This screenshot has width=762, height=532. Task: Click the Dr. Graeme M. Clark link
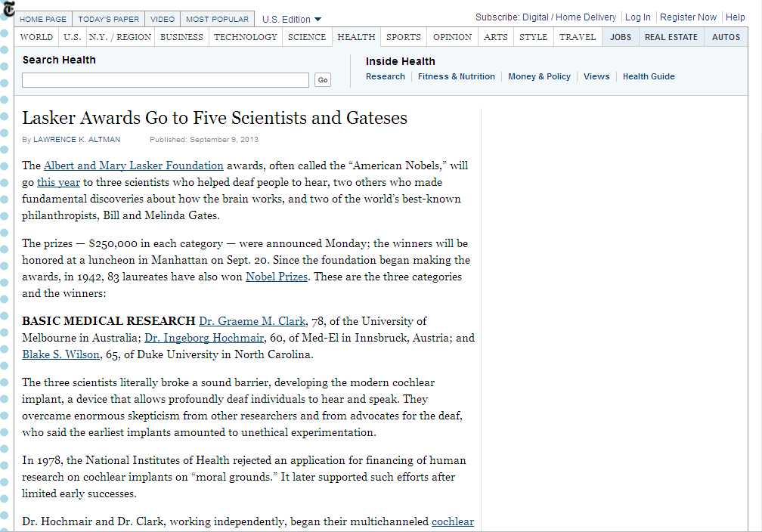click(x=252, y=320)
